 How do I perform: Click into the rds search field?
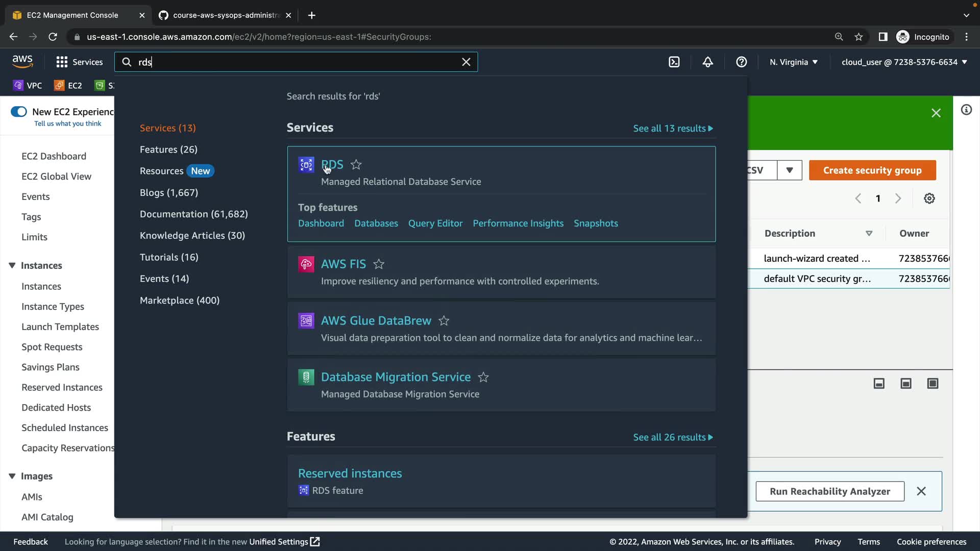pyautogui.click(x=296, y=62)
